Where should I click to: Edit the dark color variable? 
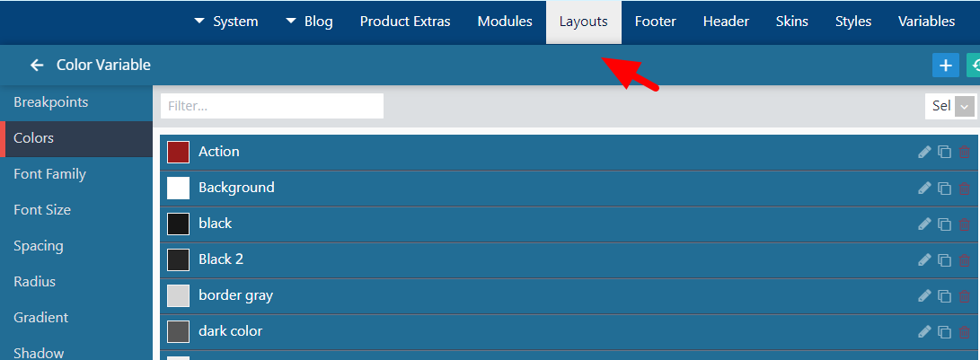pyautogui.click(x=924, y=332)
